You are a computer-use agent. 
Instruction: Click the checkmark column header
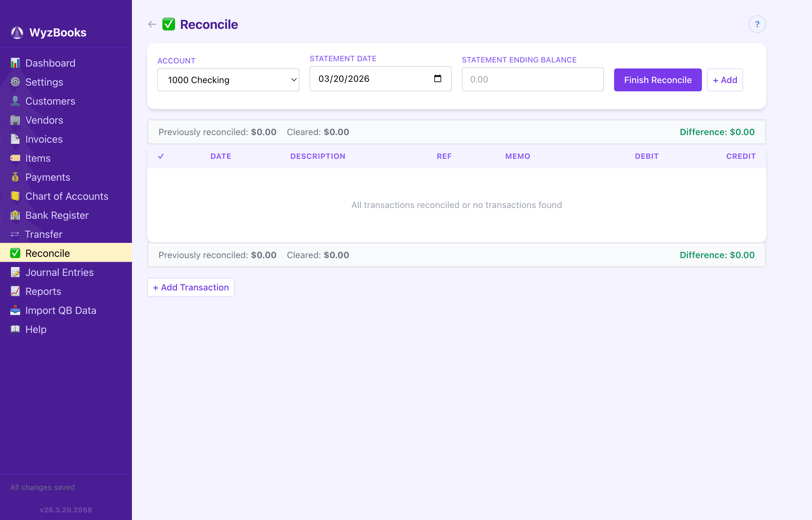point(161,156)
